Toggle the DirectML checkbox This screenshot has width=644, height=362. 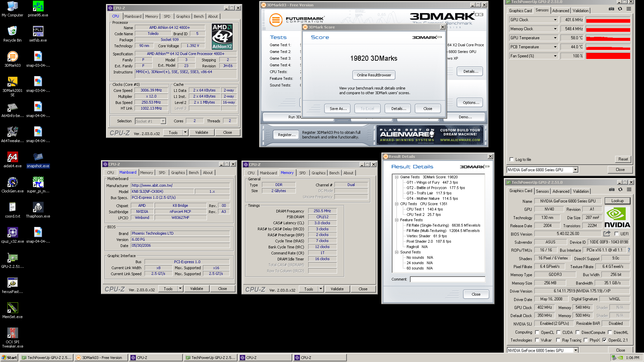[x=610, y=333]
